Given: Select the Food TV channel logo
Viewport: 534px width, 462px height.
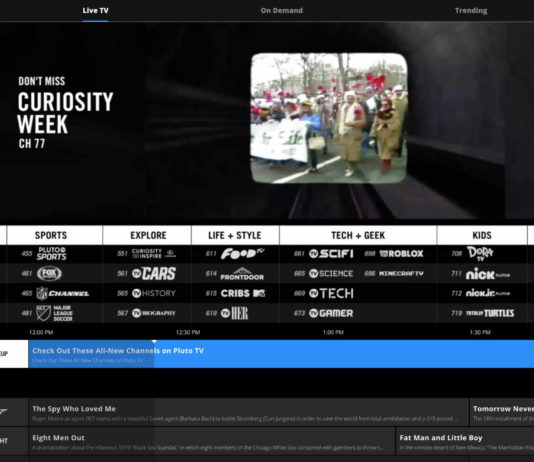Looking at the screenshot, I should click(242, 254).
